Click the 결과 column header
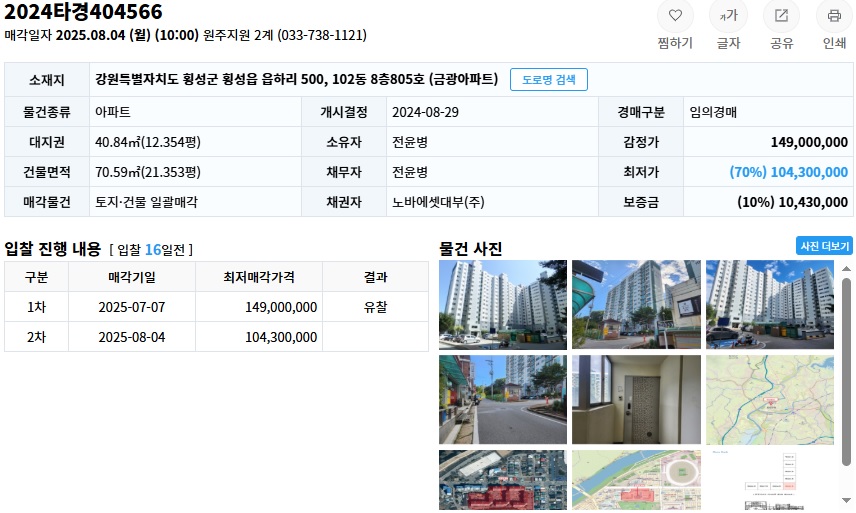The image size is (856, 513). 376,277
